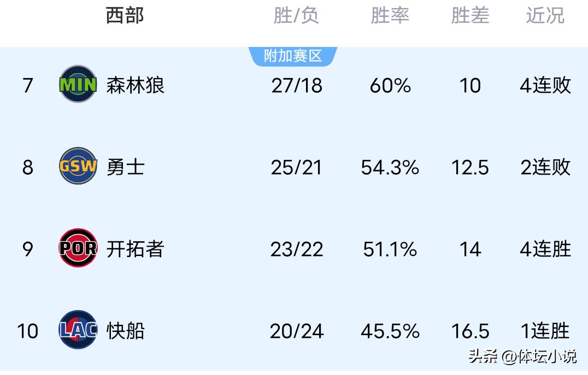Click the Trail Blazers POR logo
588x375 pixels.
(78, 248)
